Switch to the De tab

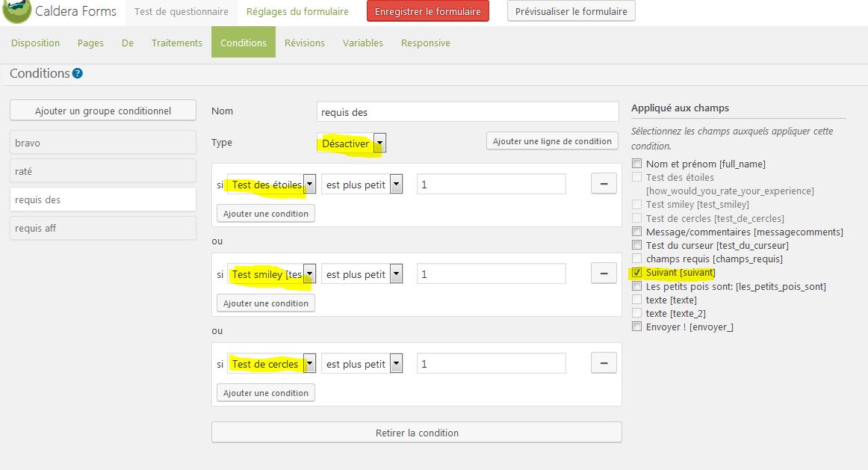127,43
